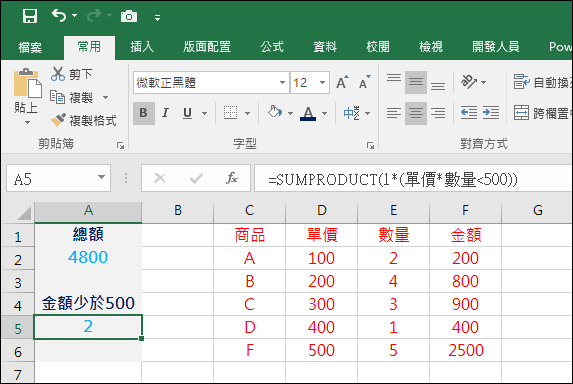Toggle center horizontal alignment
Viewport: 573px width, 384px height.
416,113
